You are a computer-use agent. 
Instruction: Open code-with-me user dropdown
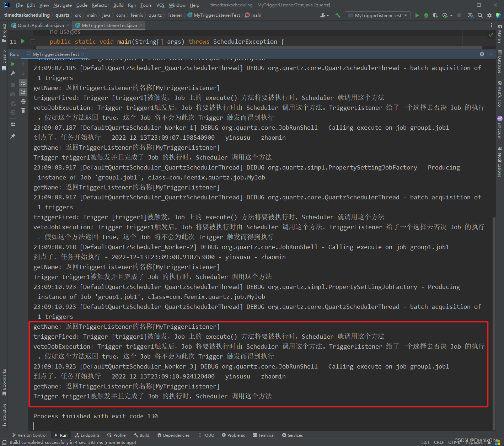(x=325, y=15)
